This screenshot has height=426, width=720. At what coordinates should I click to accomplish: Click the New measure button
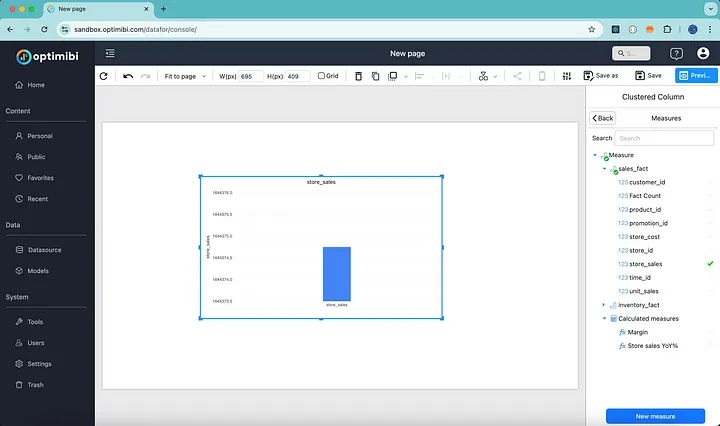(x=655, y=416)
